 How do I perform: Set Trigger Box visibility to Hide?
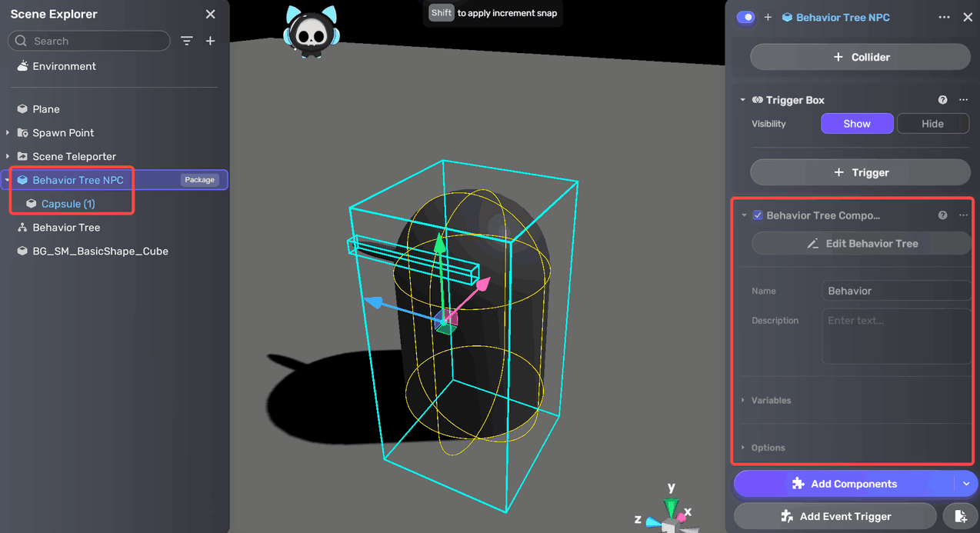click(932, 124)
